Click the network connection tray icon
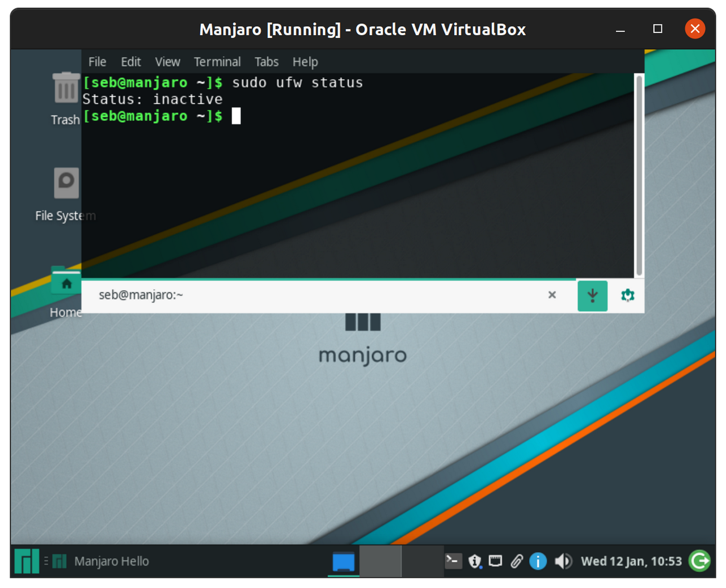Screen dimensions: 726x588 coord(495,561)
